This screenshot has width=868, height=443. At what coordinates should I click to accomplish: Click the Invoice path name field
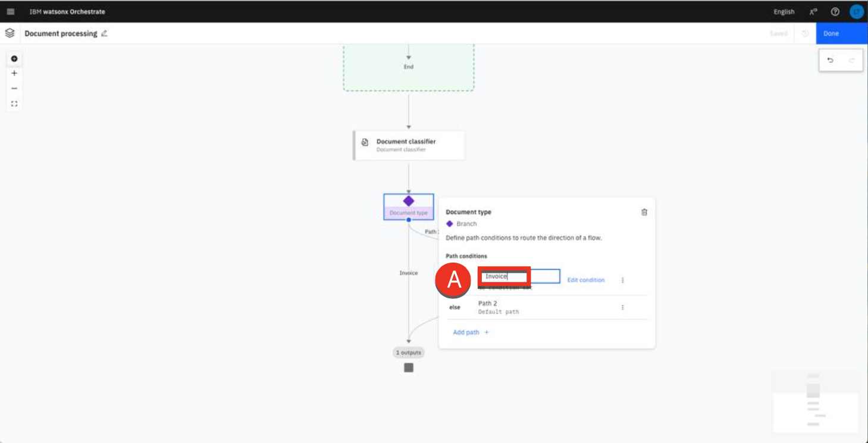[x=518, y=276]
